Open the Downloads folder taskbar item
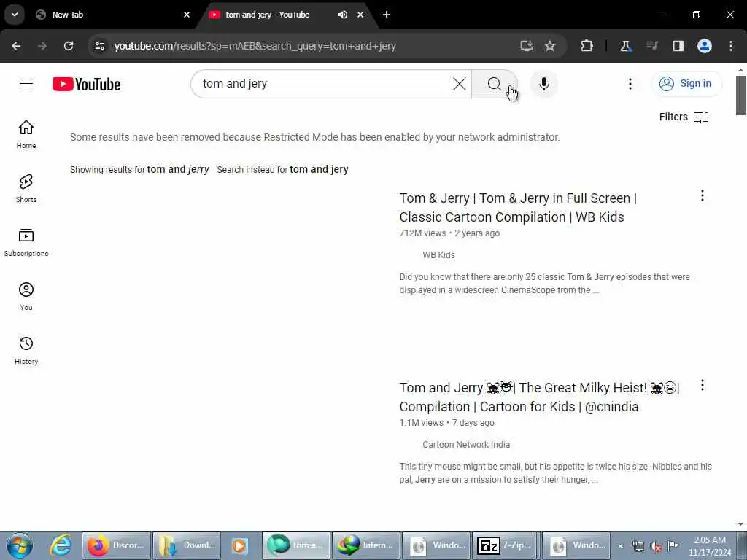The image size is (747, 560). tap(186, 545)
